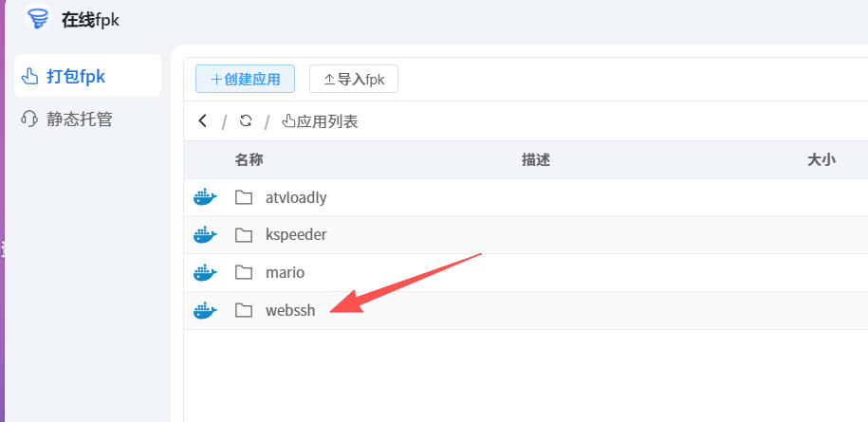Open the 打包fpk sidebar tab
This screenshot has width=868, height=422.
pos(87,76)
